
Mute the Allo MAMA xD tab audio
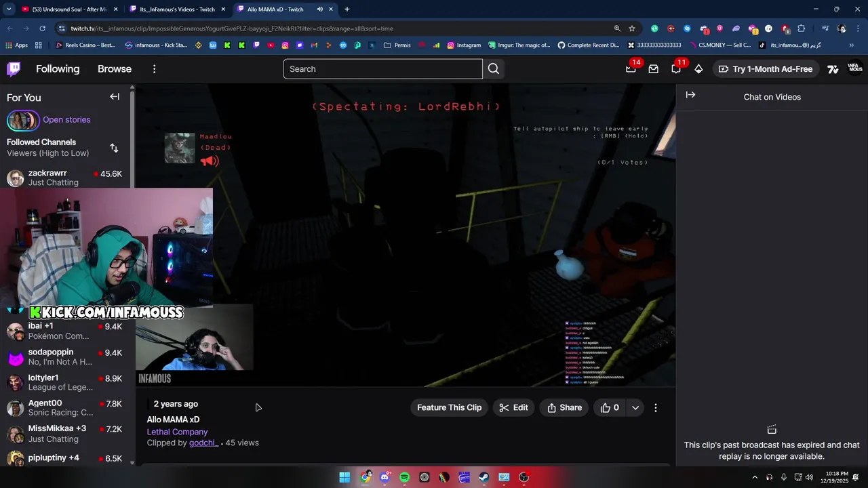pyautogui.click(x=319, y=9)
